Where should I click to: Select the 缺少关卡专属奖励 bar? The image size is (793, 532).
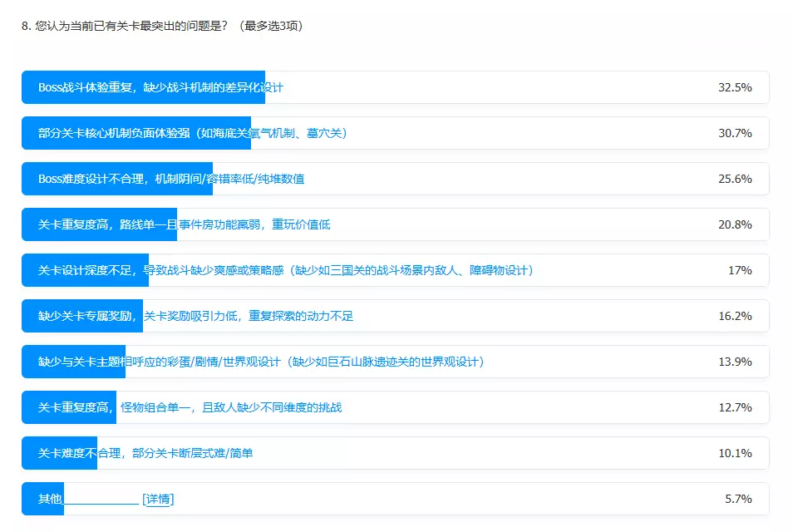(396, 316)
